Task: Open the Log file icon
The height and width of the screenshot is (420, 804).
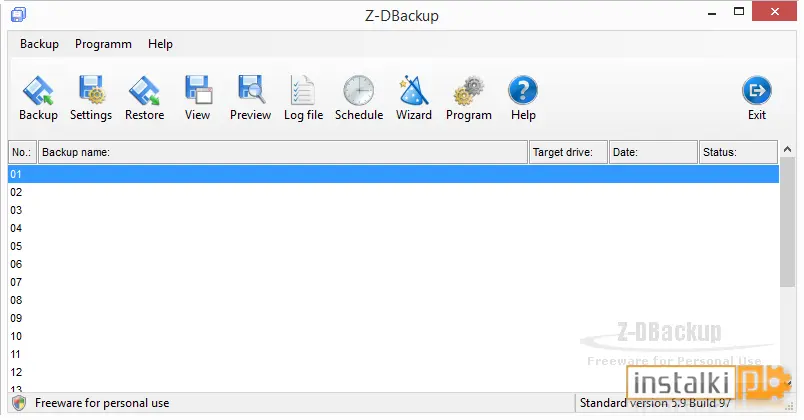Action: click(x=303, y=90)
